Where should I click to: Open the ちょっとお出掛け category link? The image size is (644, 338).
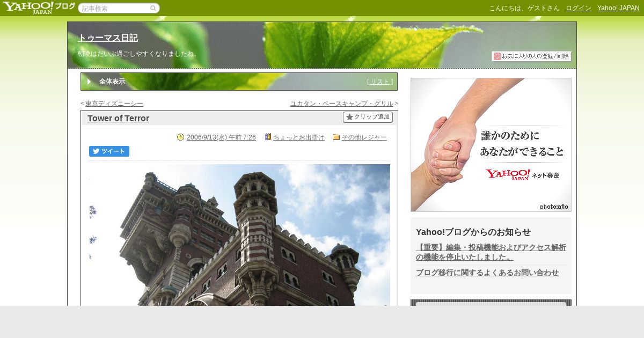(x=299, y=137)
